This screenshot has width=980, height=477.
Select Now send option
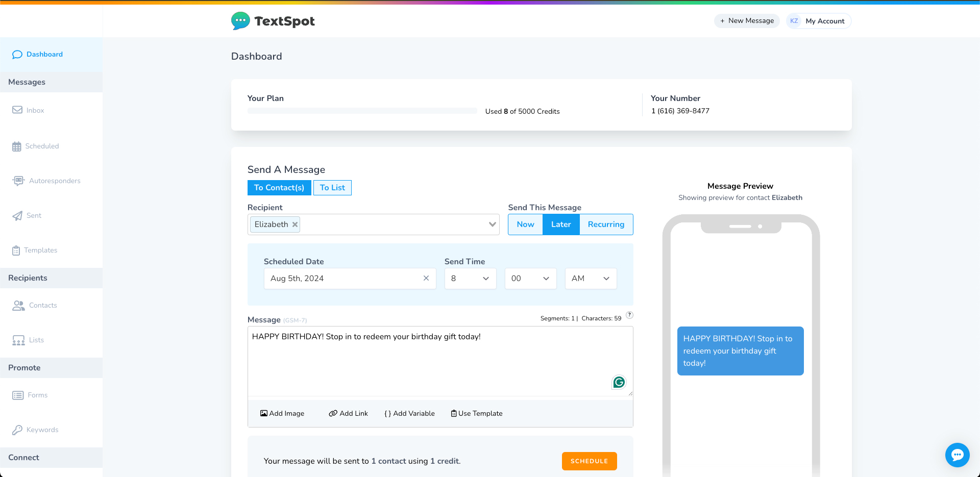pos(525,224)
